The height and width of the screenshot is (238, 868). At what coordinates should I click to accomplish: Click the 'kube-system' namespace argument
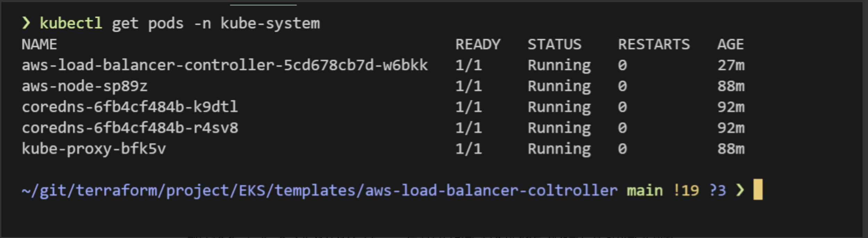(x=270, y=24)
